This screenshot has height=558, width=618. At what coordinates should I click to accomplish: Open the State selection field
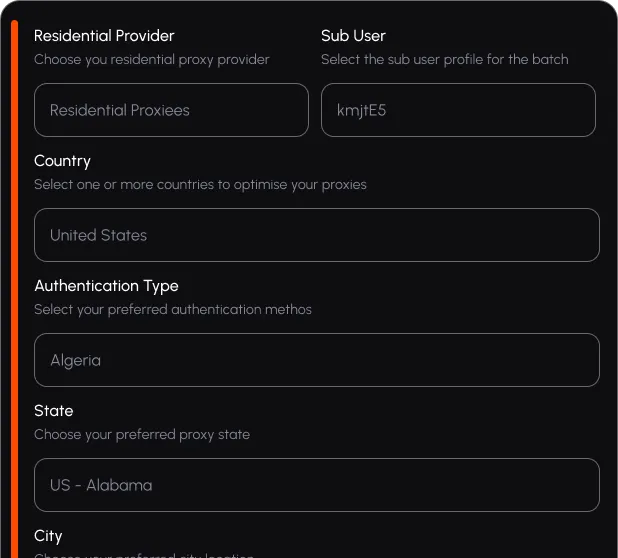pos(316,485)
